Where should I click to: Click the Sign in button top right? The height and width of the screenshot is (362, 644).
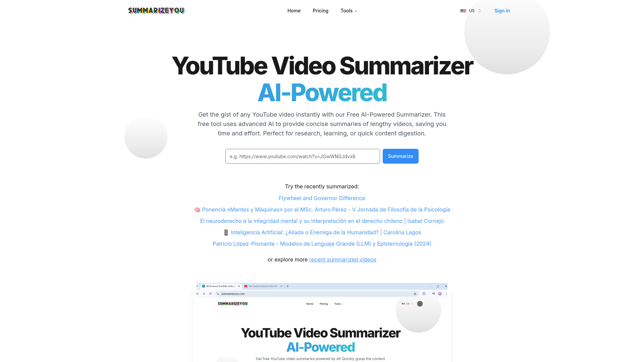click(x=501, y=11)
